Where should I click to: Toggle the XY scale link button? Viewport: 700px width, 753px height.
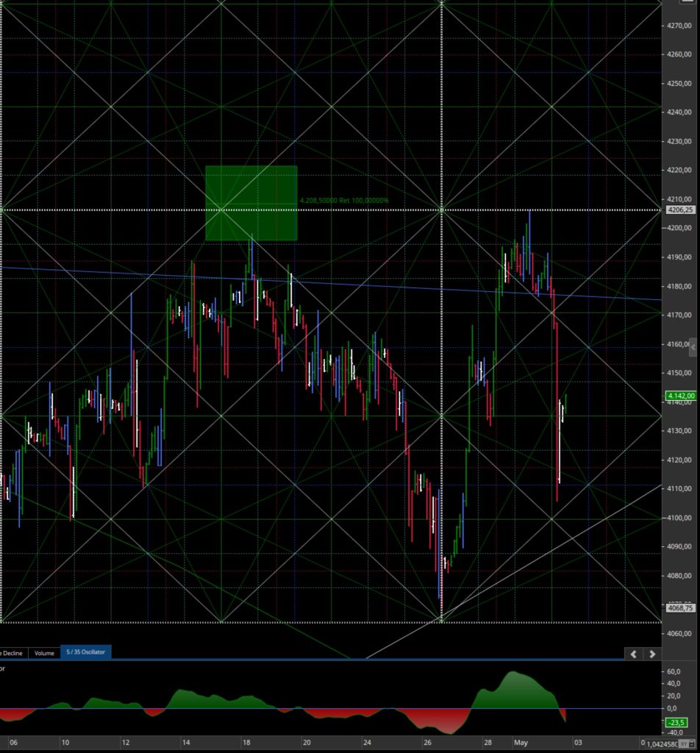[x=682, y=744]
